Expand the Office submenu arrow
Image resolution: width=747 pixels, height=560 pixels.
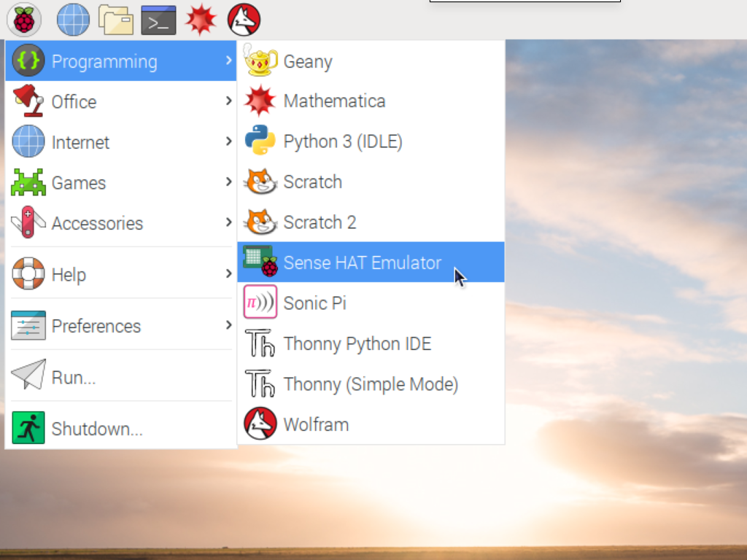tap(228, 101)
